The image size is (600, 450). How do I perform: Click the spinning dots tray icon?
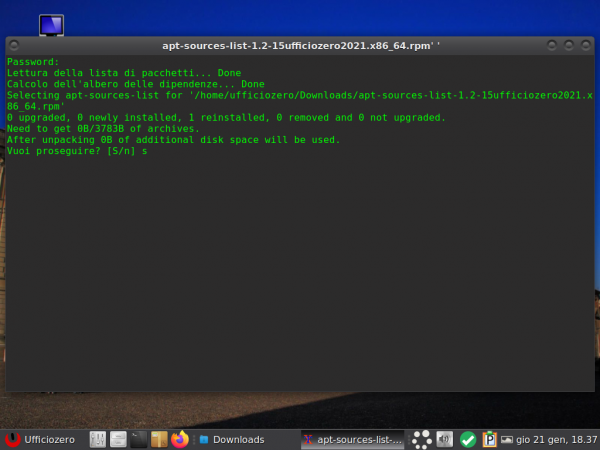tap(422, 440)
